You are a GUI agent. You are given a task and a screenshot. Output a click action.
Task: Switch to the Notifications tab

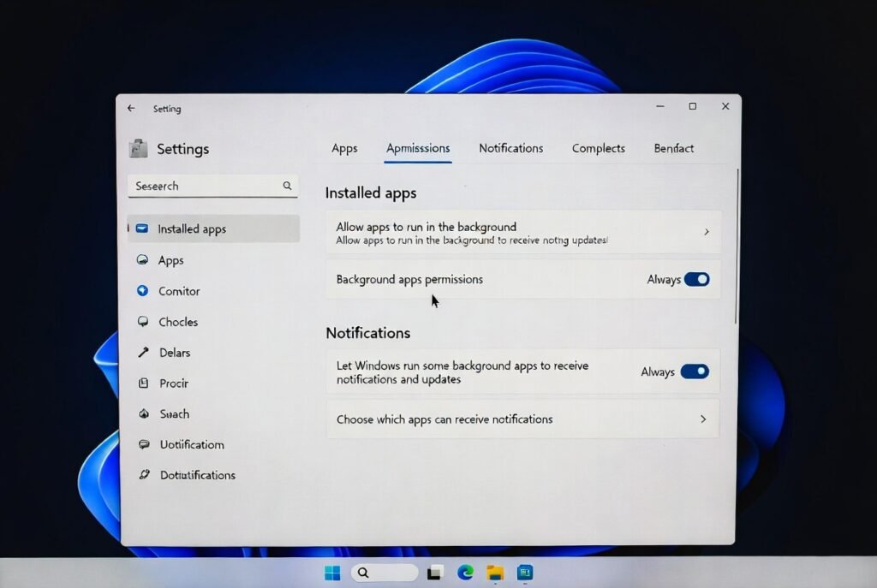[x=510, y=148]
